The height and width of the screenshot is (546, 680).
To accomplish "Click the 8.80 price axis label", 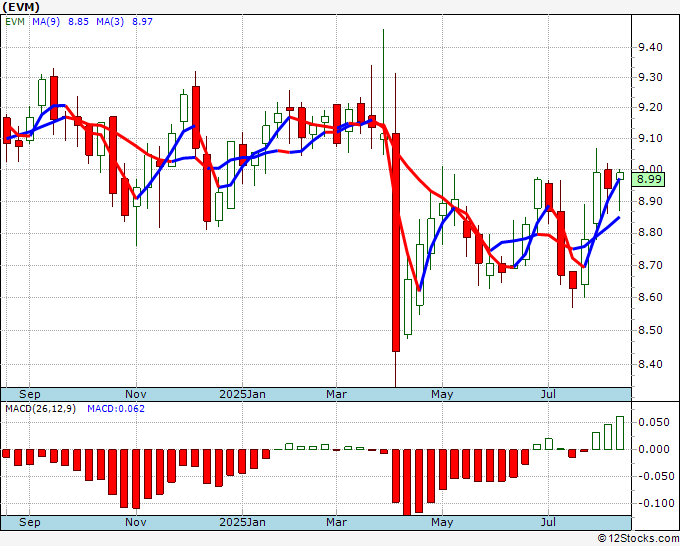I will (650, 233).
